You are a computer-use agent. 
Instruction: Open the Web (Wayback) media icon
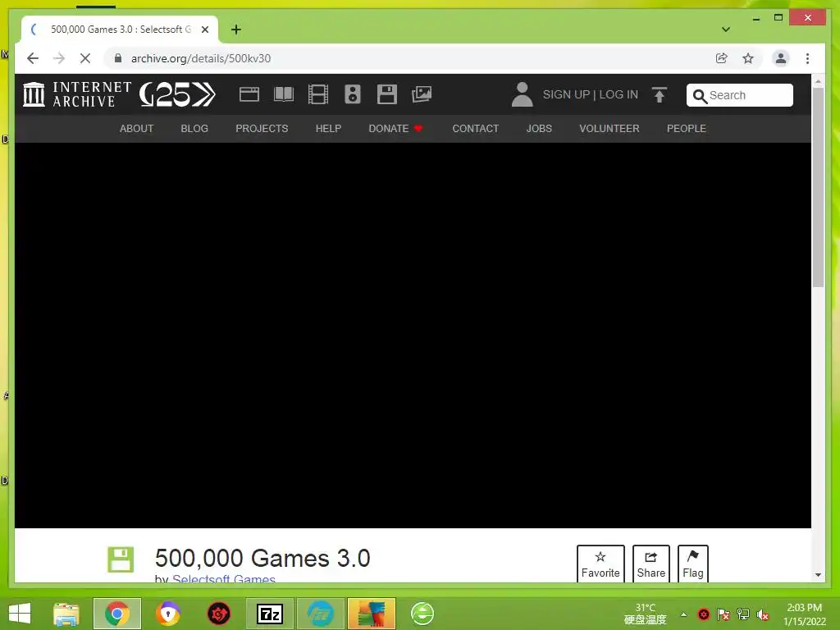click(x=249, y=94)
